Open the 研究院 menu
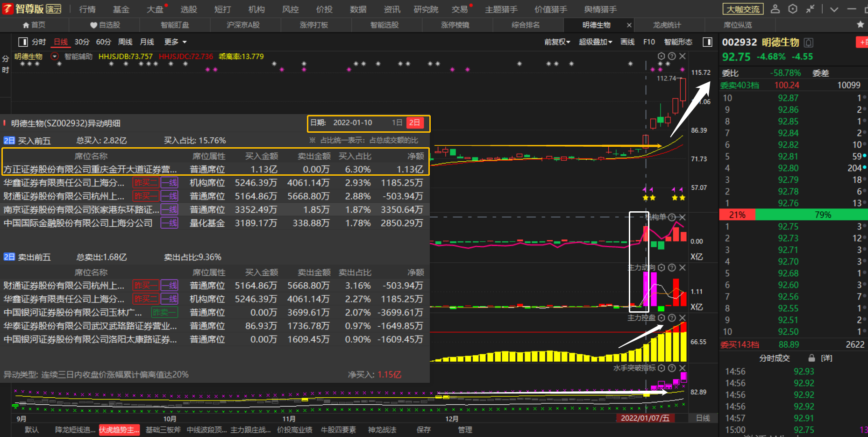 (426, 9)
